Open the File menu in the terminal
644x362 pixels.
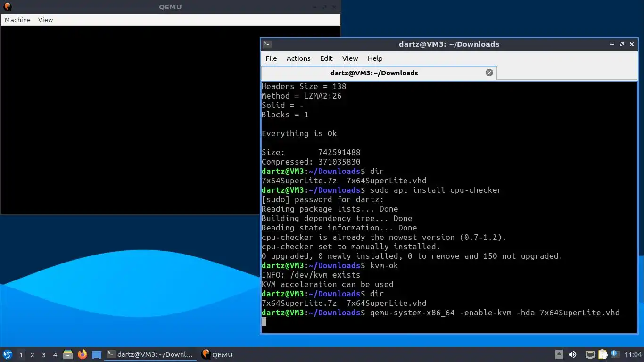pyautogui.click(x=271, y=58)
